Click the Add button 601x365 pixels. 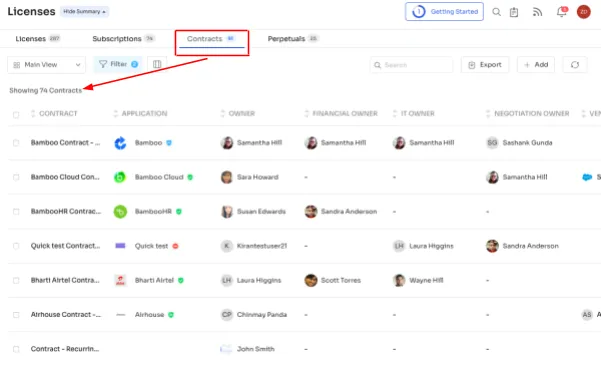pos(536,65)
